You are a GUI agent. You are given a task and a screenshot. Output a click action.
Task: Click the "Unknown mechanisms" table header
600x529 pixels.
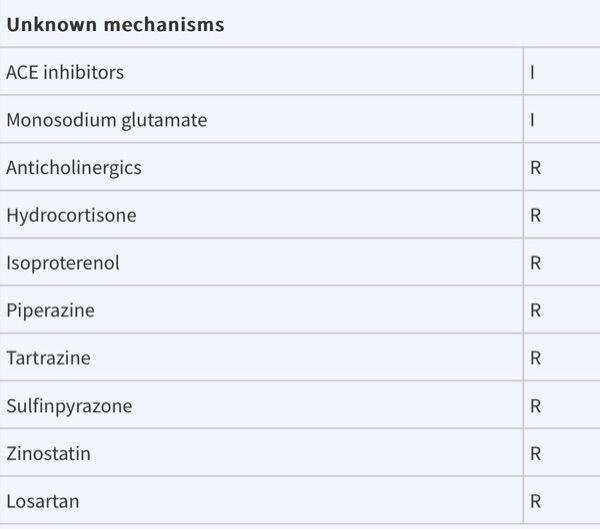pos(115,24)
